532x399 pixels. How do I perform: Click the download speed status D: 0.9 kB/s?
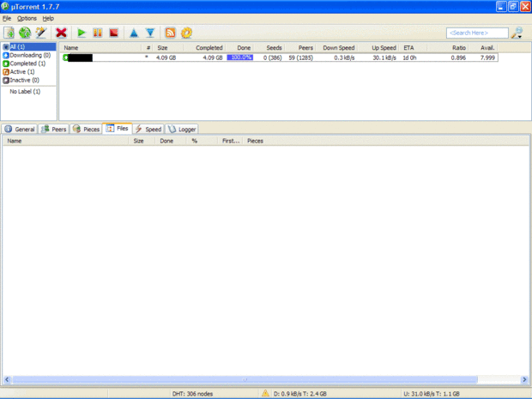pyautogui.click(x=300, y=394)
